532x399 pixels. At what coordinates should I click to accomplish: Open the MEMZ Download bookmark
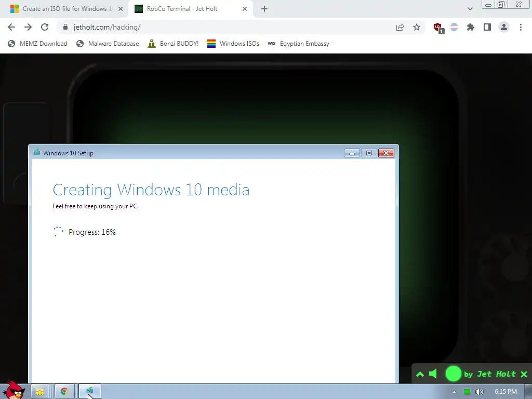pyautogui.click(x=37, y=44)
